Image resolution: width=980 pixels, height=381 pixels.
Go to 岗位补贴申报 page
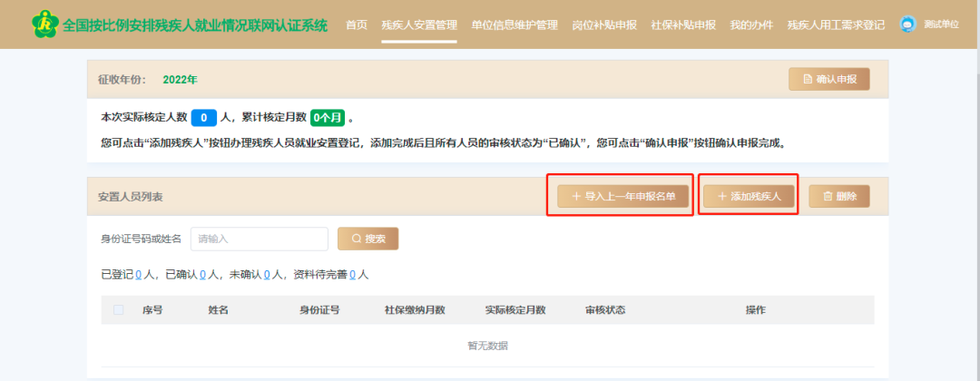coord(604,24)
